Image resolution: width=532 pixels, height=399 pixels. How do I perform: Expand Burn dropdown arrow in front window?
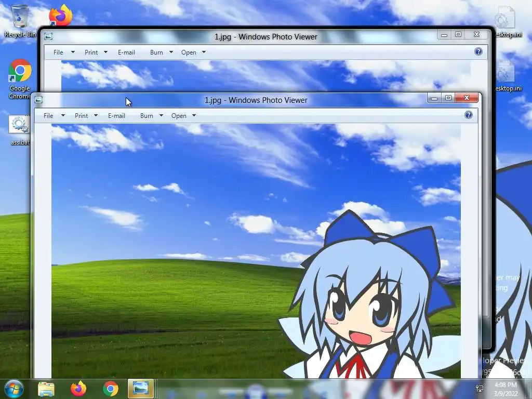[x=161, y=116]
